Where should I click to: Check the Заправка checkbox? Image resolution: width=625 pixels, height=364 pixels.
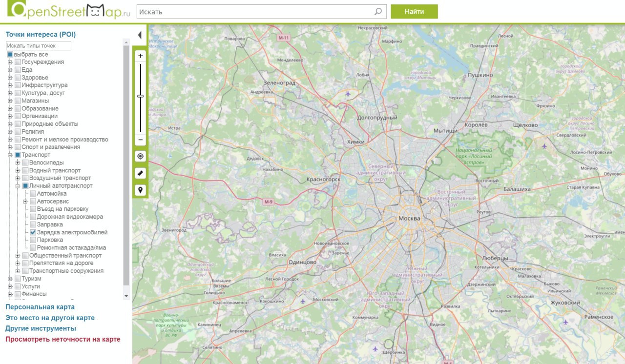pos(33,224)
